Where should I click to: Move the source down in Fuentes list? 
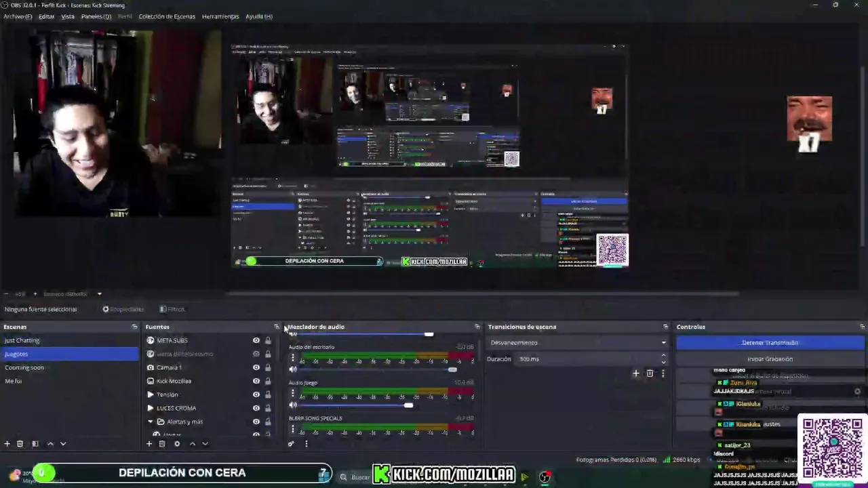(x=205, y=444)
